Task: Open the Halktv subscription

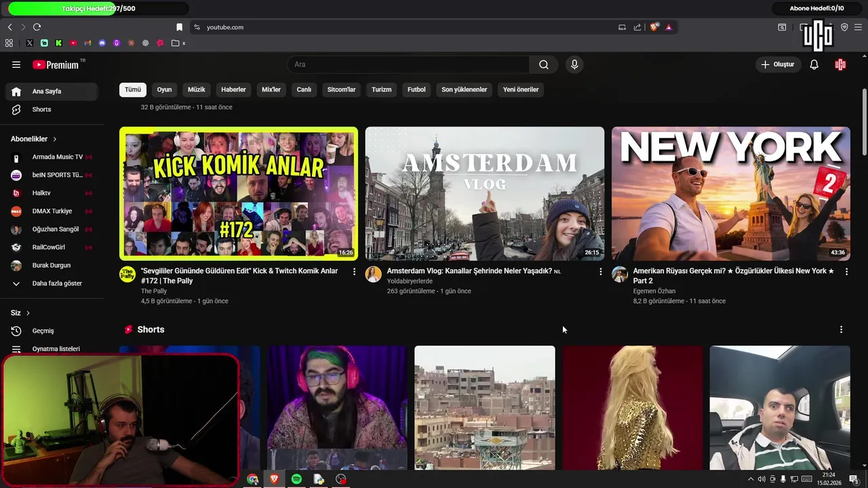Action: [x=52, y=193]
